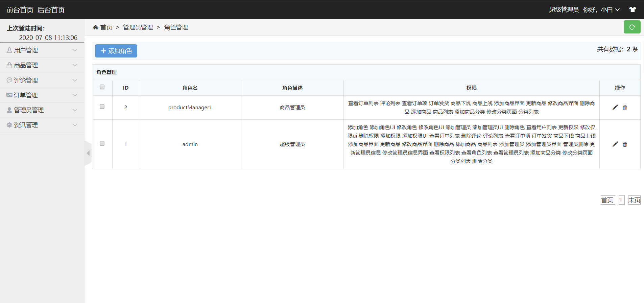Click the 商品管理员 description cell
Viewport: 644px width, 303px height.
292,107
